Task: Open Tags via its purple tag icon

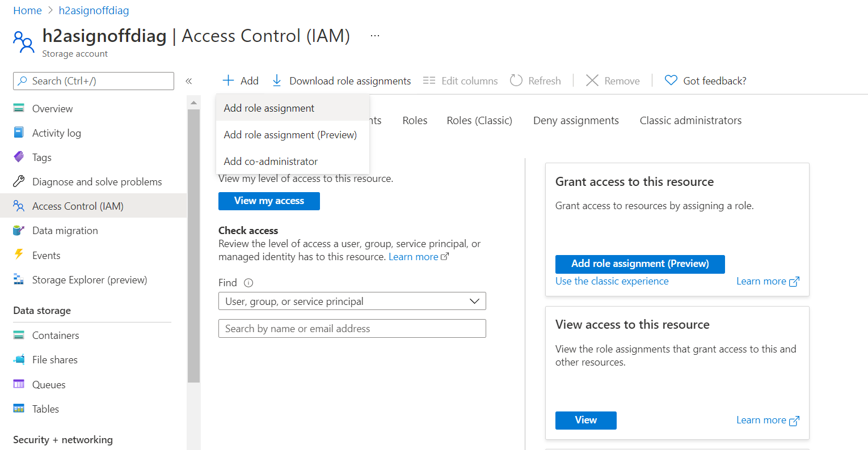Action: (x=19, y=157)
